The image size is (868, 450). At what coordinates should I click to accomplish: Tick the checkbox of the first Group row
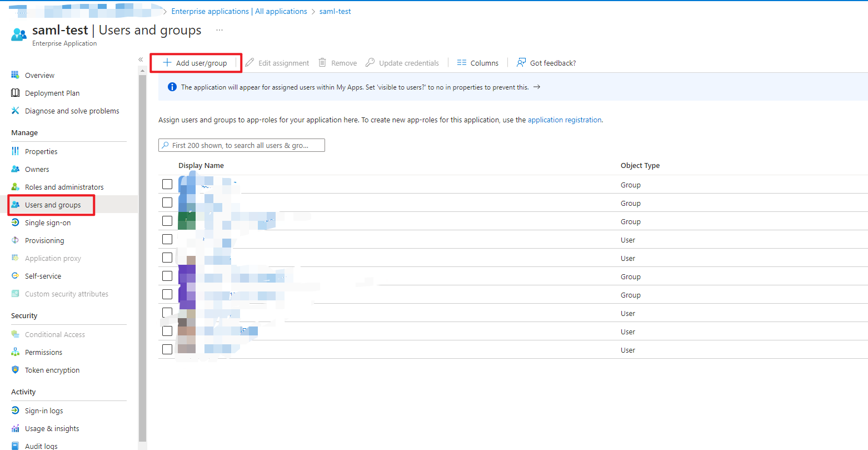pos(167,184)
